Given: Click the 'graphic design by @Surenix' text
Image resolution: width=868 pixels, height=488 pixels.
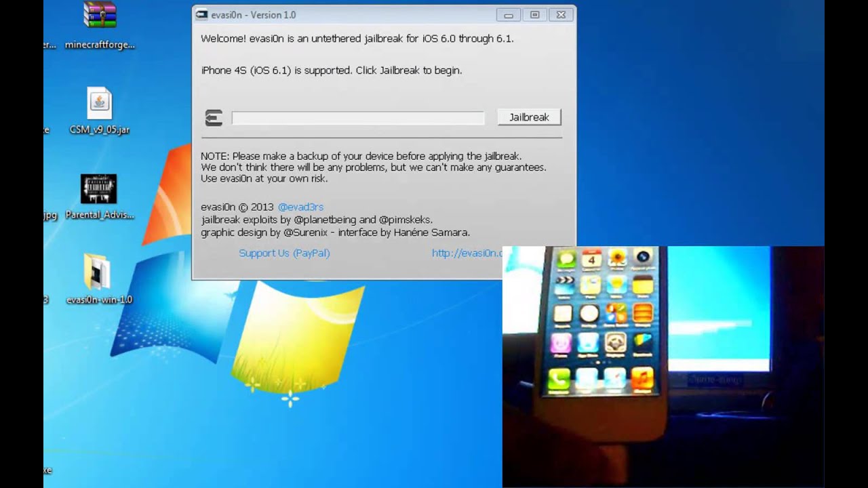Looking at the screenshot, I should click(x=335, y=232).
